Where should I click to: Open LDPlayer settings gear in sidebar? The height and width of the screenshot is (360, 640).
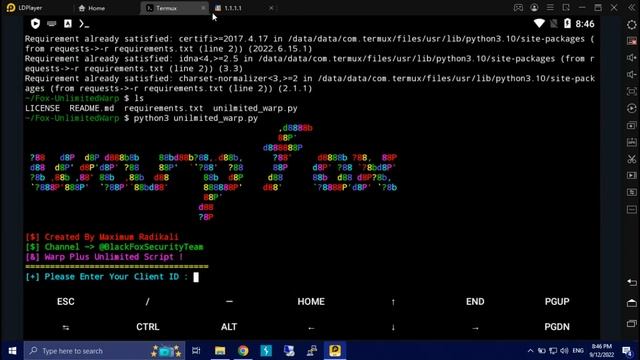[x=631, y=24]
